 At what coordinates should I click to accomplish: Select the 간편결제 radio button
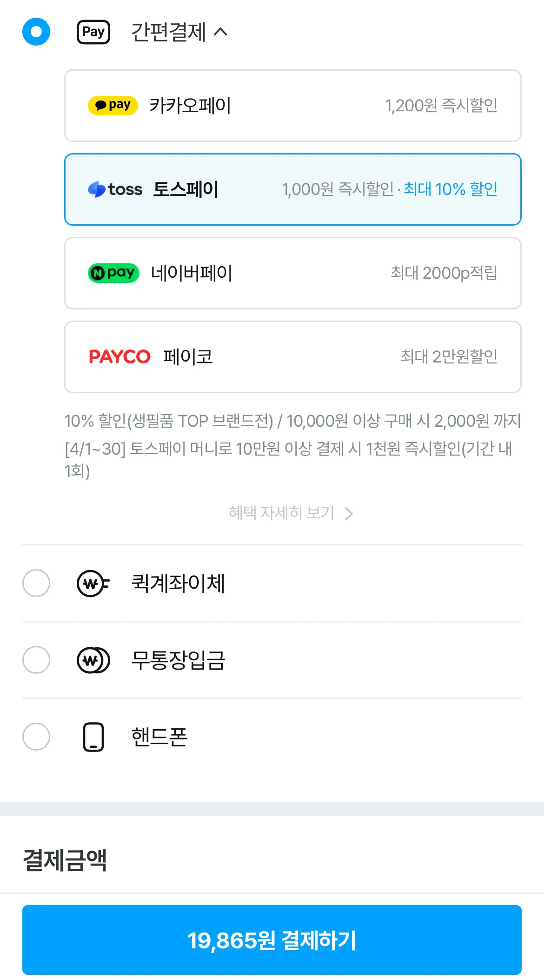[x=36, y=32]
